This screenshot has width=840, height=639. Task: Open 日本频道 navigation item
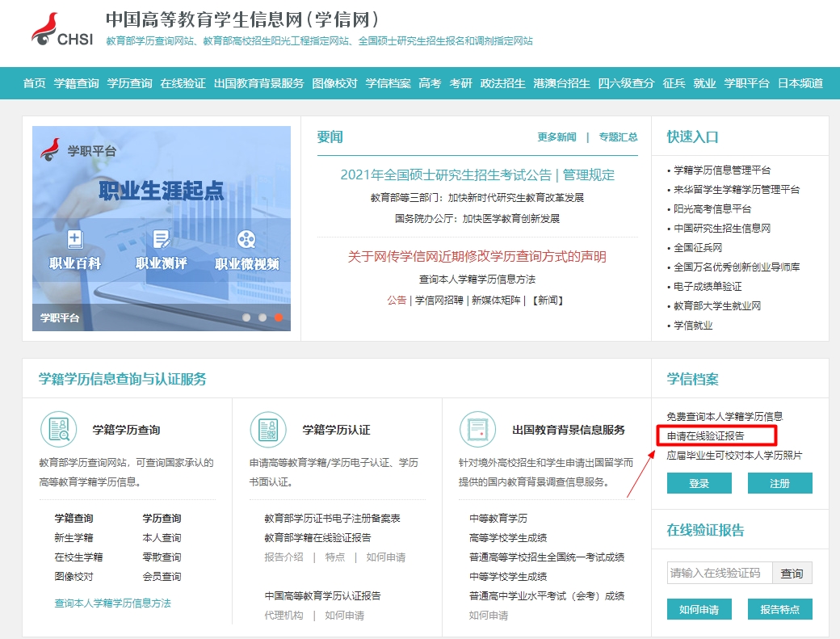[x=800, y=83]
